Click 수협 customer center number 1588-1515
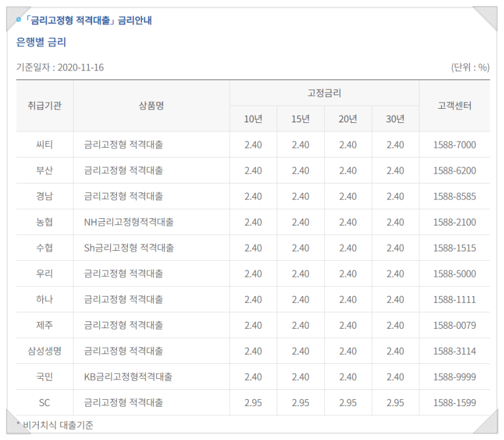Screen dimensions: 504x440 pyautogui.click(x=455, y=248)
